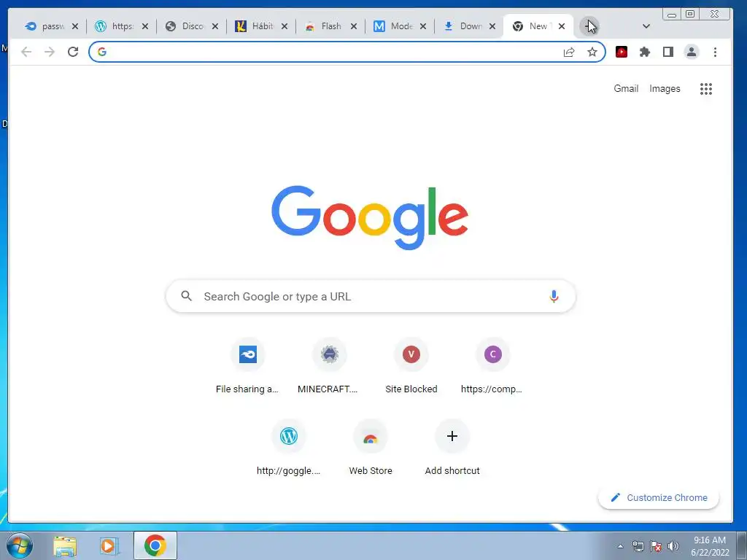Open the Web Store shortcut
This screenshot has height=560, width=747.
[x=370, y=448]
